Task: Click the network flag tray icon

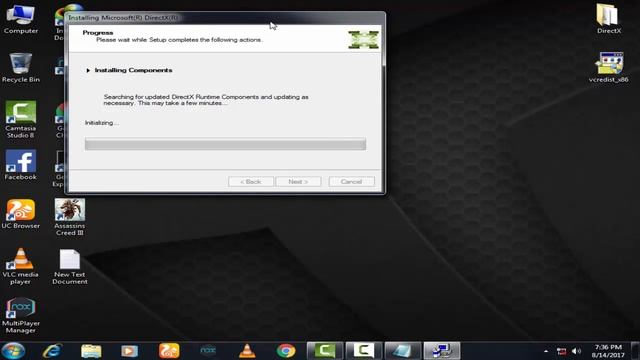Action: click(562, 351)
